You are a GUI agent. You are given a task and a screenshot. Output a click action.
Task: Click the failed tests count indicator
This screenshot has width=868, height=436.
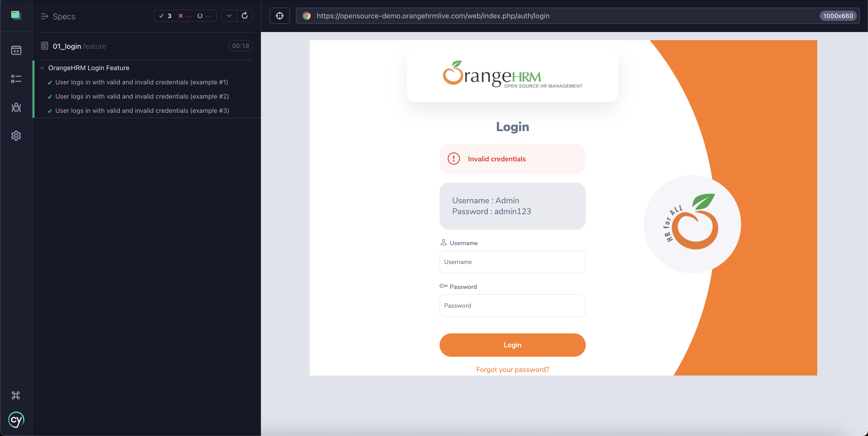pyautogui.click(x=185, y=16)
